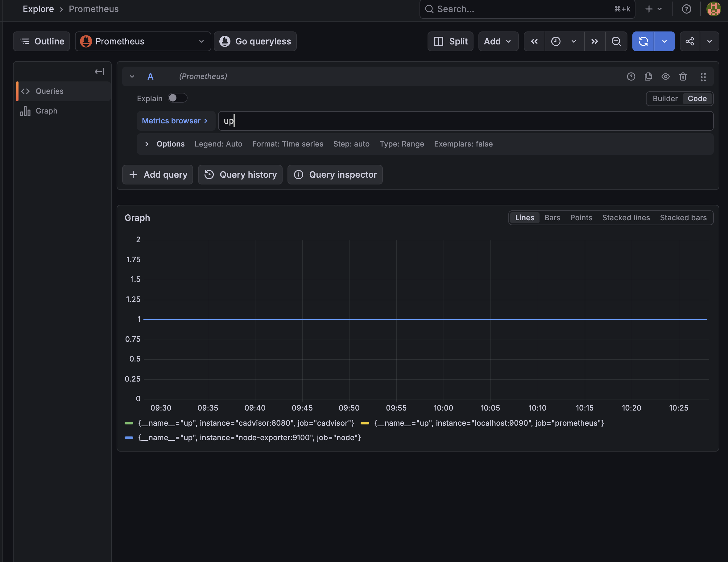728x562 pixels.
Task: Select Queries in the outline panel
Action: [x=64, y=91]
